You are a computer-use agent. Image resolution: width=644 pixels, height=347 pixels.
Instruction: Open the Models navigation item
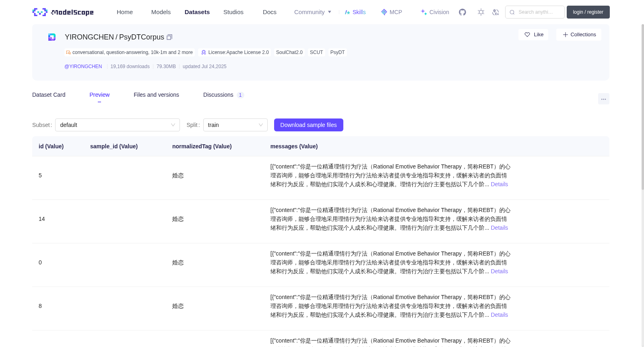[161, 12]
